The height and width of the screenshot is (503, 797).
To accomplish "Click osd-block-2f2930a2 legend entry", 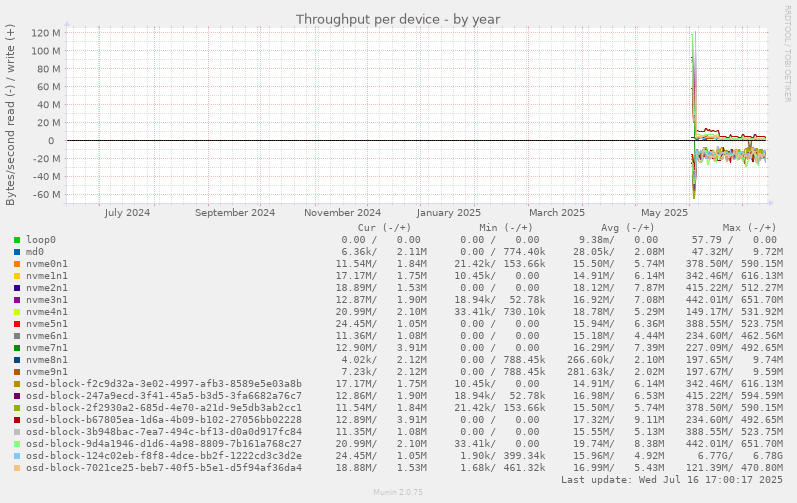I will pyautogui.click(x=164, y=407).
